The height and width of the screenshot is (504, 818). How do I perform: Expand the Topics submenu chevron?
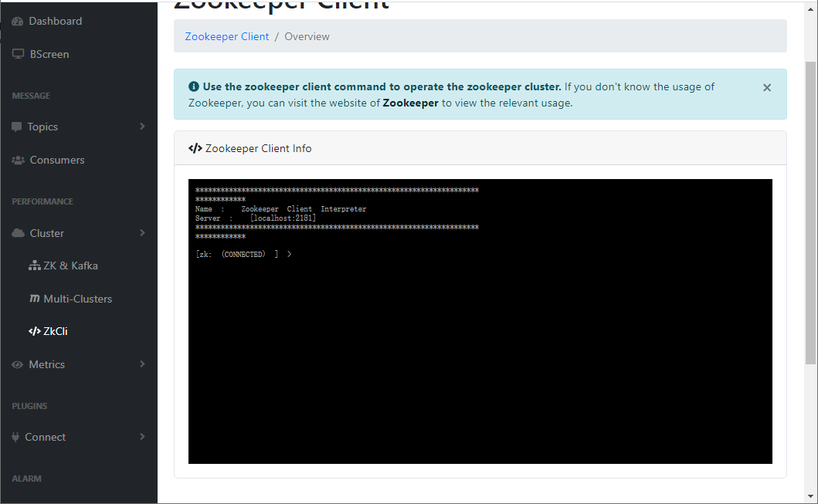coord(142,127)
